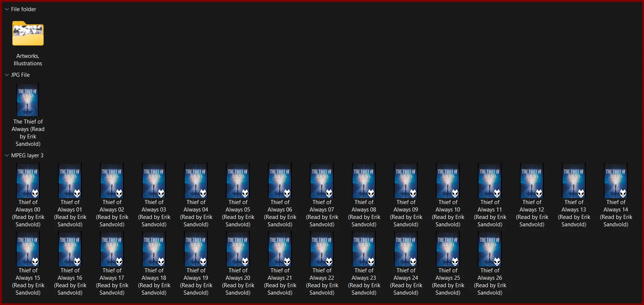Select Thief of Always 11 MP3 icon
Image resolution: width=644 pixels, height=305 pixels.
coord(490,181)
